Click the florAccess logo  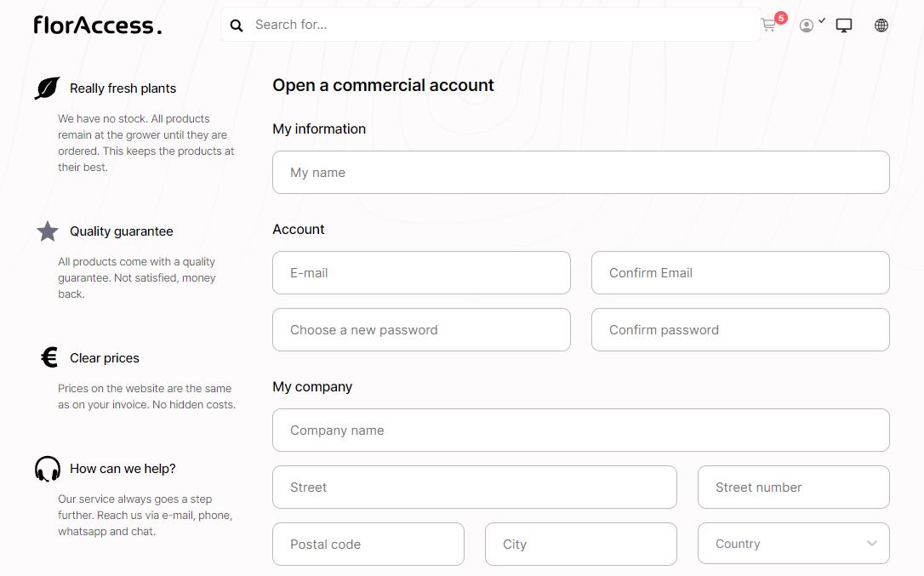(x=97, y=26)
